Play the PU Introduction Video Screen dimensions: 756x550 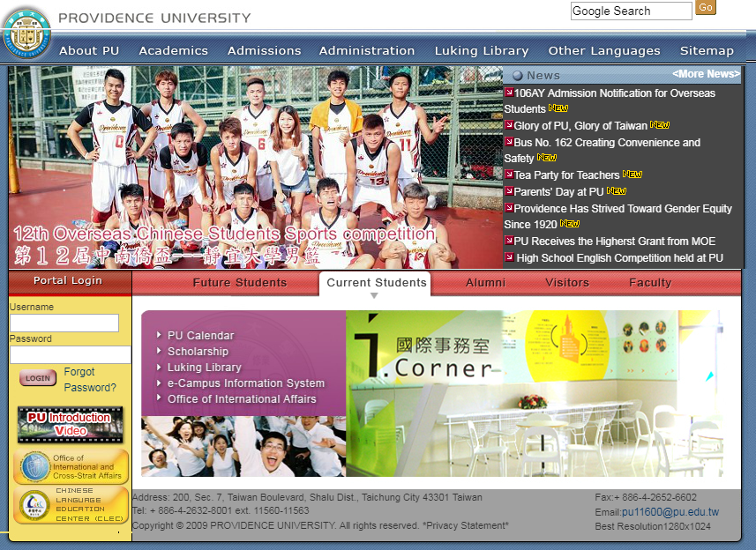[x=71, y=424]
